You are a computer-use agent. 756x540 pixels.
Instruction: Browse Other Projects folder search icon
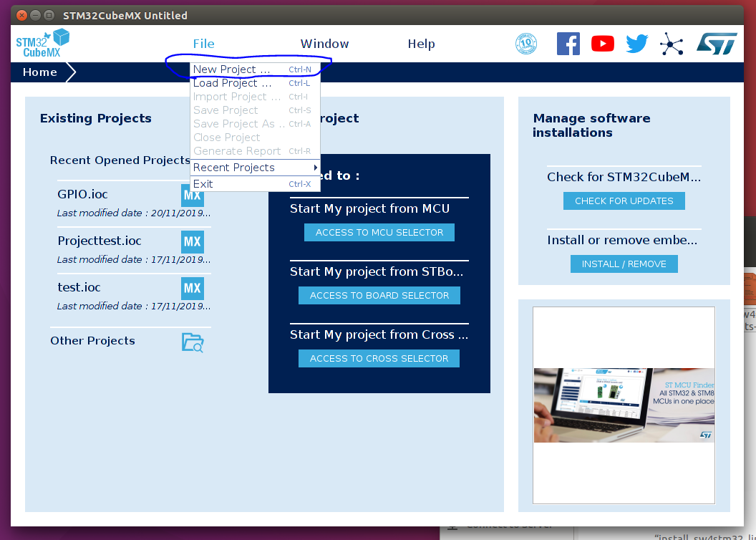pos(193,342)
